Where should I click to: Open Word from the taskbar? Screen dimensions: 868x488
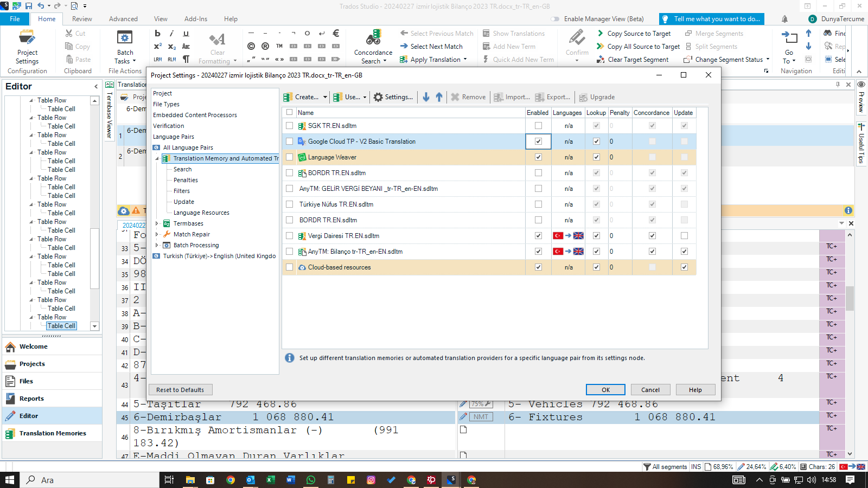(290, 480)
